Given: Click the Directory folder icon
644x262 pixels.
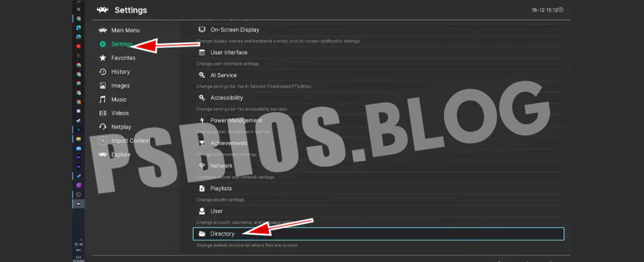Looking at the screenshot, I should pos(202,234).
